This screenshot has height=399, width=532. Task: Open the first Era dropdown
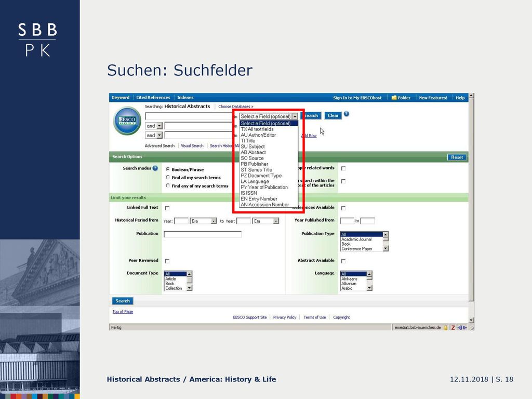pyautogui.click(x=214, y=221)
